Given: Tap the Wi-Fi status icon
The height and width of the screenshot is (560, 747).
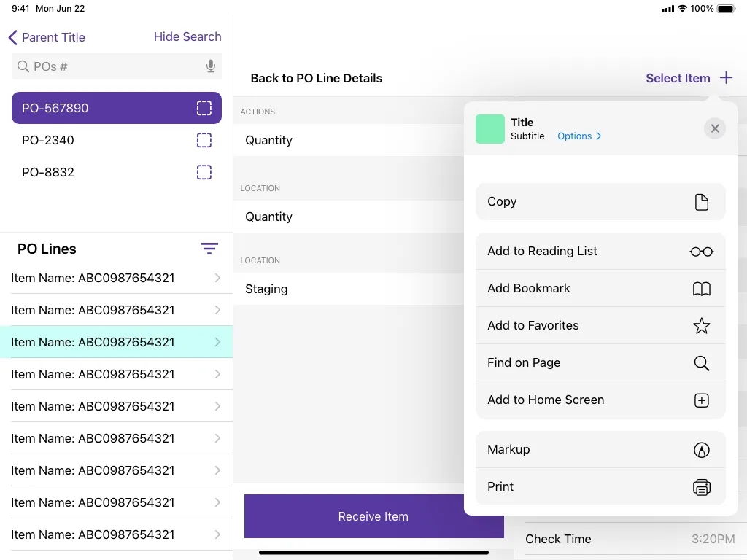Looking at the screenshot, I should 682,9.
